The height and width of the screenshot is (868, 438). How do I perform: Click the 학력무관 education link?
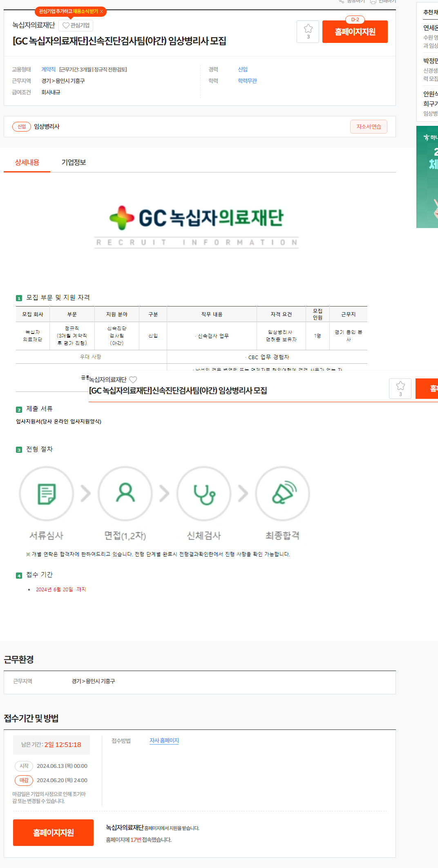[x=247, y=81]
